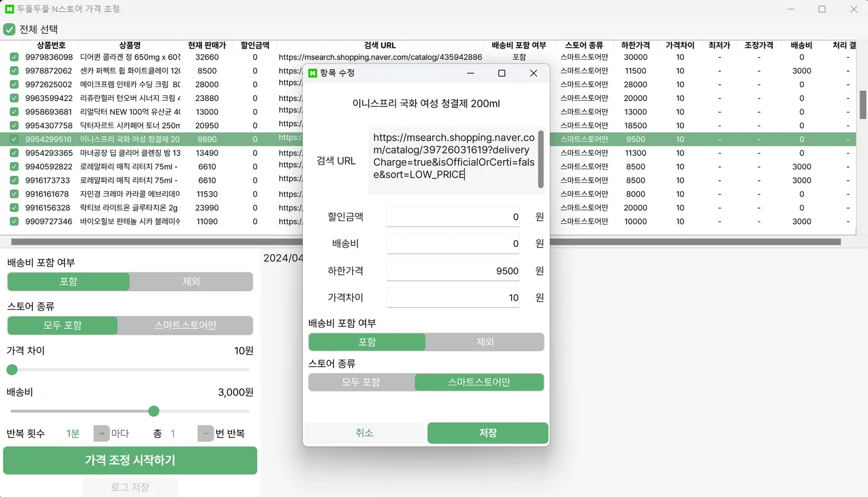Screen dimensions: 868x497
Task: Click product name 센카 퍼펙트 휩 화이트클레이
Action: (130, 71)
